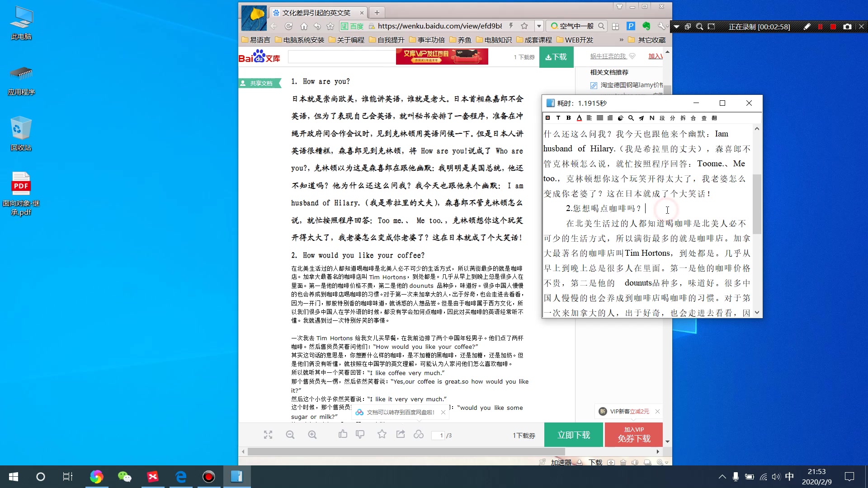The width and height of the screenshot is (868, 488).
Task: Zoom in on the document with magnifier icon
Action: [x=312, y=435]
